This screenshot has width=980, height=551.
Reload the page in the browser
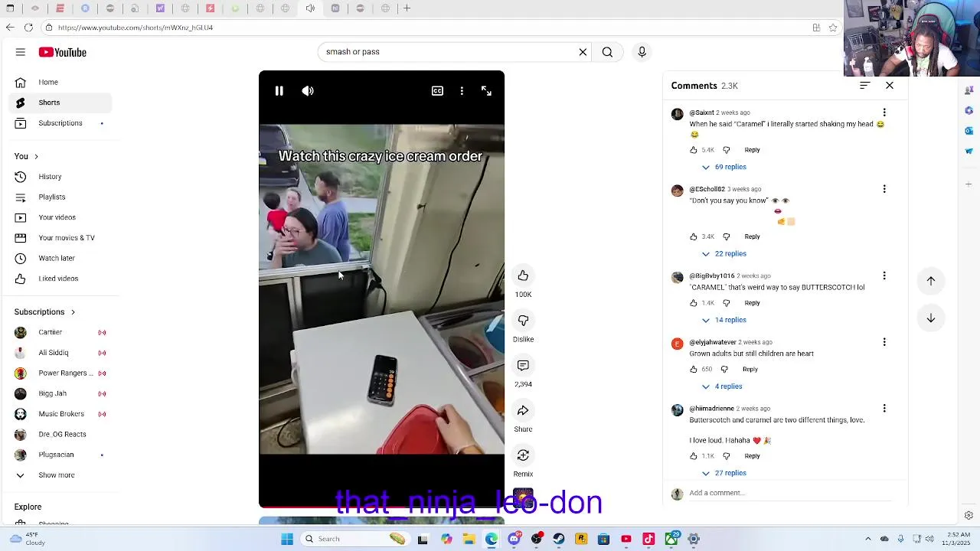[28, 28]
